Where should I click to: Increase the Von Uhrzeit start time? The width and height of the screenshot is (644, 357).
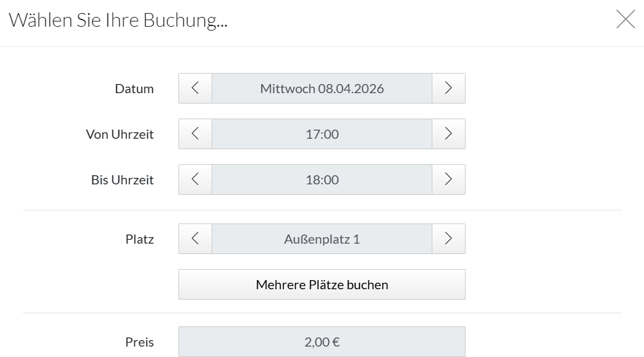pyautogui.click(x=448, y=134)
